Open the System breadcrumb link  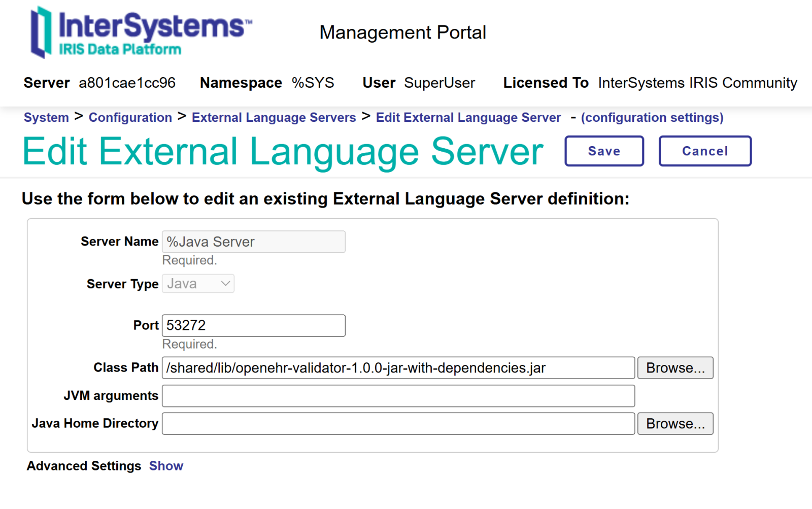46,118
